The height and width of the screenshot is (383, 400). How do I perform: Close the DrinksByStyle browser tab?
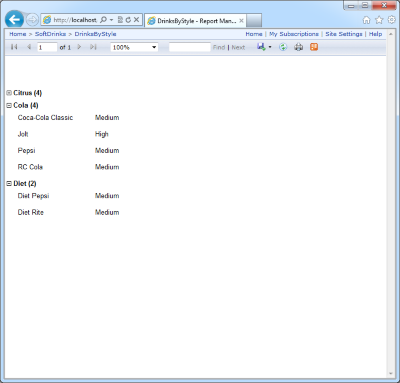pyautogui.click(x=241, y=21)
